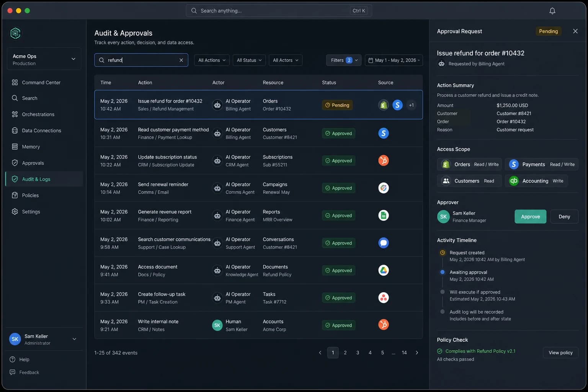This screenshot has width=588, height=392.
Task: Expand Sam Keller account menu chevron
Action: coord(74,339)
